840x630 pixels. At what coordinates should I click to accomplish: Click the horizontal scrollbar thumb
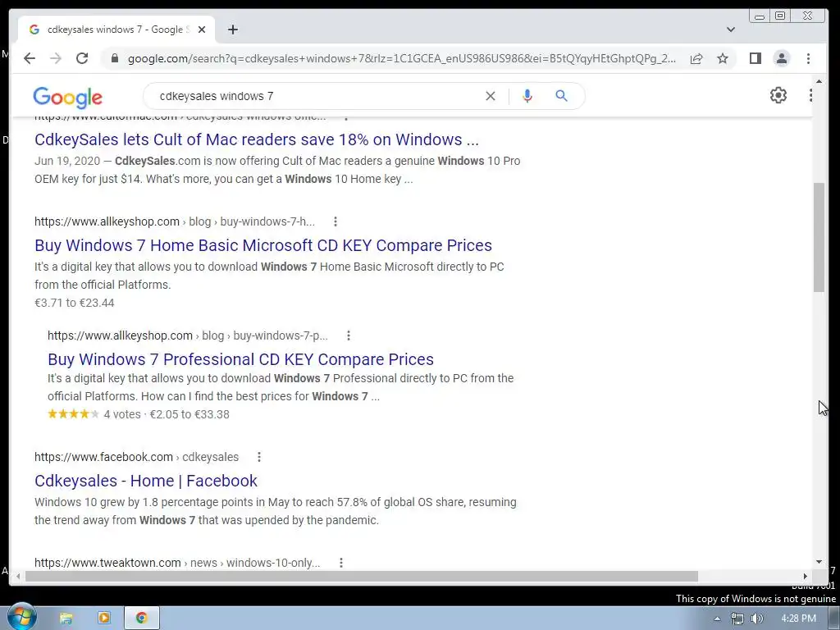pyautogui.click(x=362, y=576)
